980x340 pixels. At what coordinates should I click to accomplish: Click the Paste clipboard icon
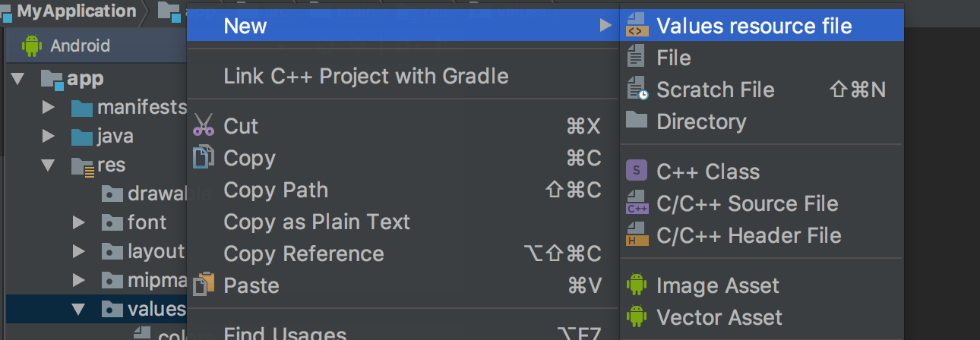click(204, 285)
